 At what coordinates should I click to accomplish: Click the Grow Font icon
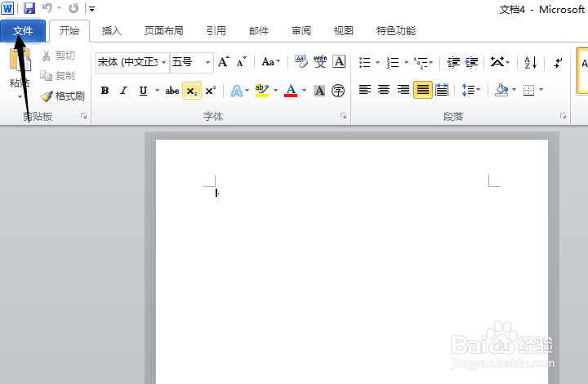point(224,61)
